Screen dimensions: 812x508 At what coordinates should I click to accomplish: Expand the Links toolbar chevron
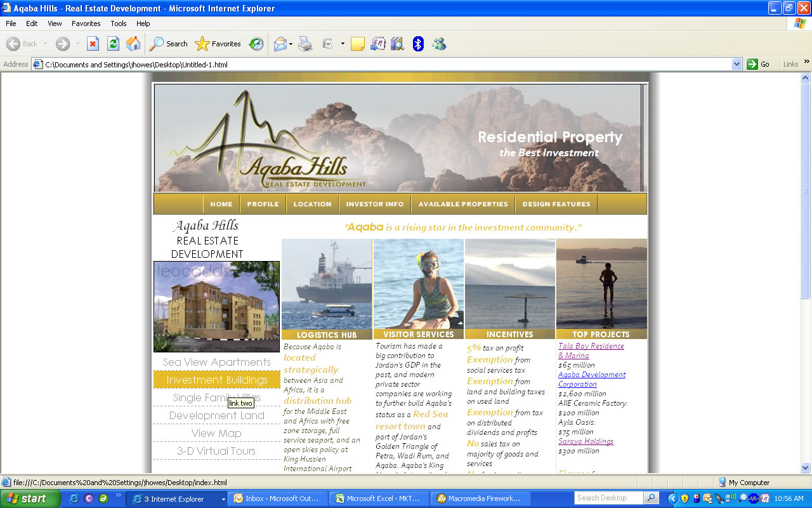coord(807,62)
